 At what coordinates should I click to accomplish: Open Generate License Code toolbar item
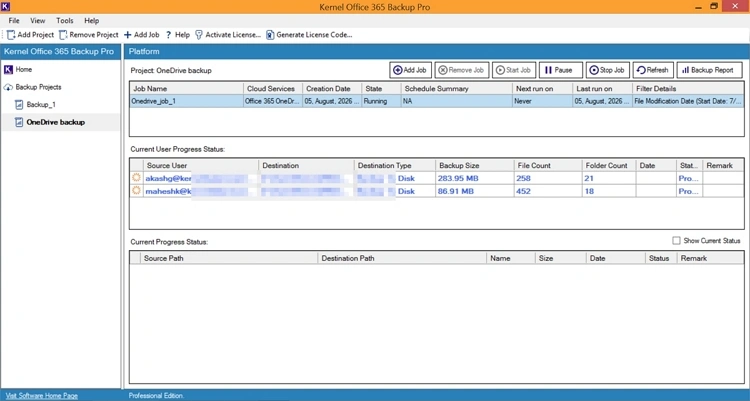point(309,35)
